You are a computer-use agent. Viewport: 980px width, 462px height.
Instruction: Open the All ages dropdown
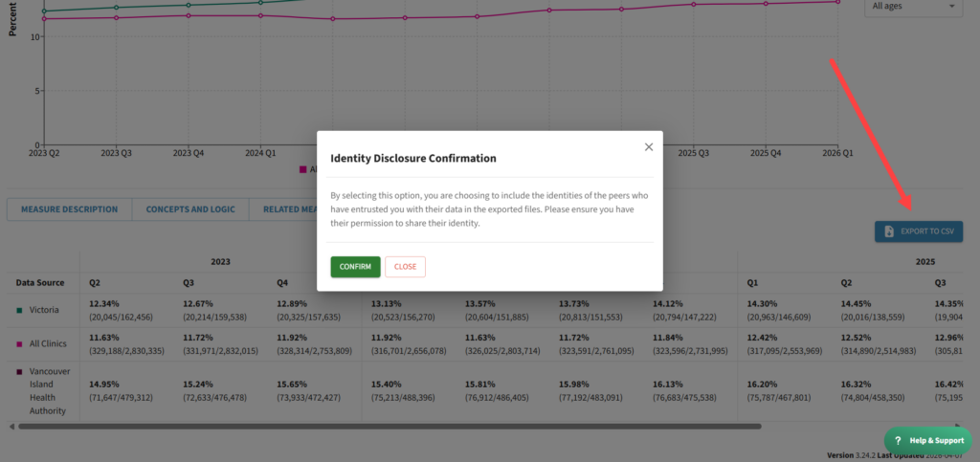(913, 7)
